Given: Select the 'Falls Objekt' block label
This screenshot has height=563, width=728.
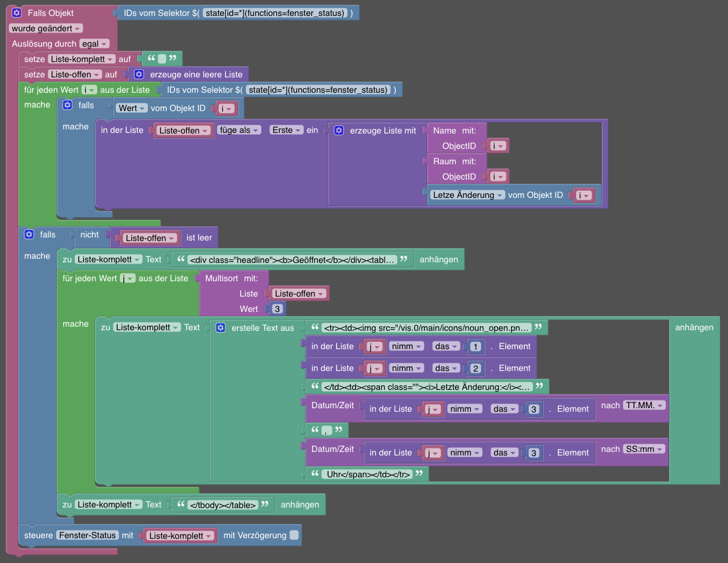Looking at the screenshot, I should click(51, 12).
